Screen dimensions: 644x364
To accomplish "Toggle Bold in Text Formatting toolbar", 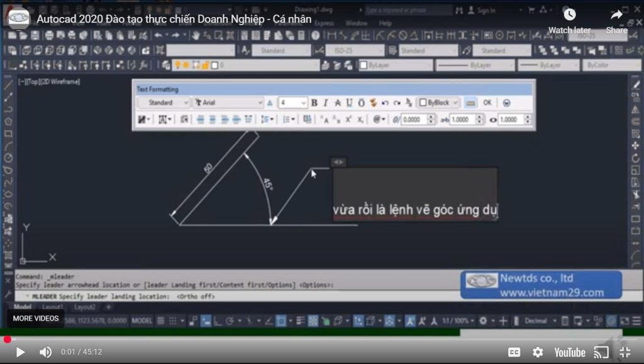I will (x=314, y=103).
